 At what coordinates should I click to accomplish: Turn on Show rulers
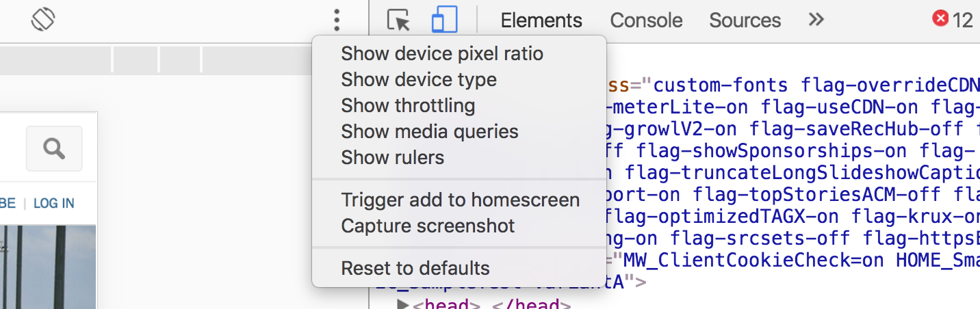(x=393, y=157)
